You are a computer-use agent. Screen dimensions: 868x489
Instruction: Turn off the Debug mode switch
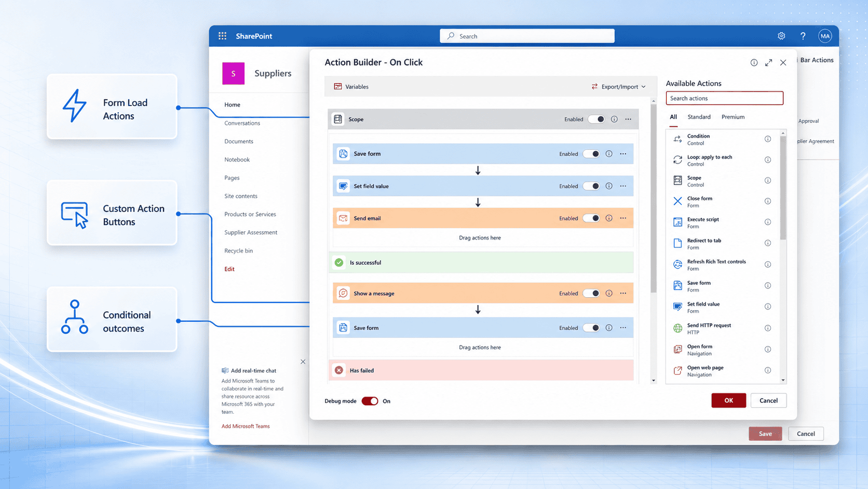pyautogui.click(x=370, y=401)
